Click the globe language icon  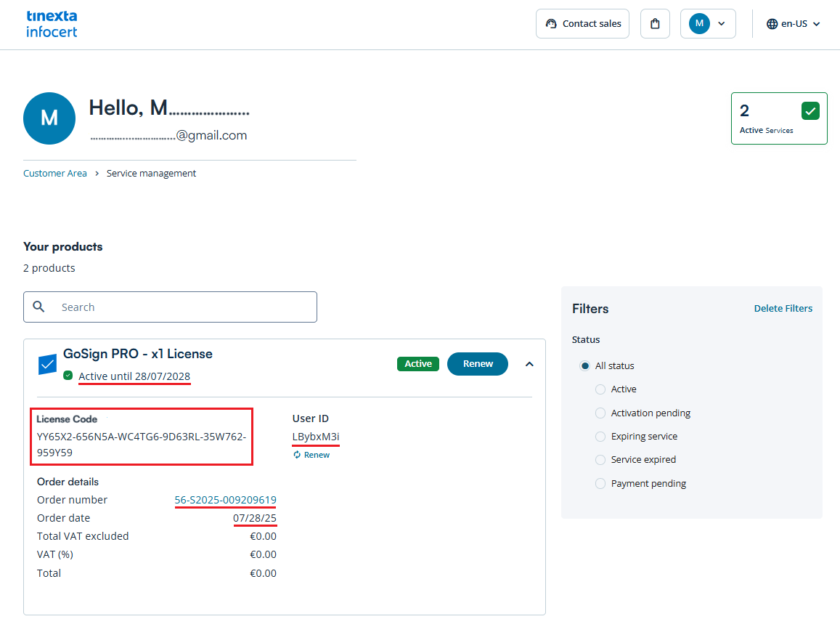pyautogui.click(x=772, y=24)
